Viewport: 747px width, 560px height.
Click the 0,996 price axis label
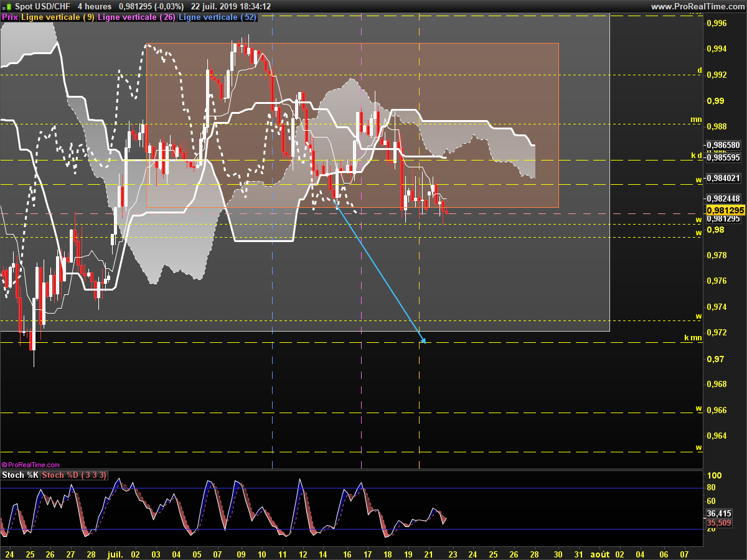pos(716,23)
